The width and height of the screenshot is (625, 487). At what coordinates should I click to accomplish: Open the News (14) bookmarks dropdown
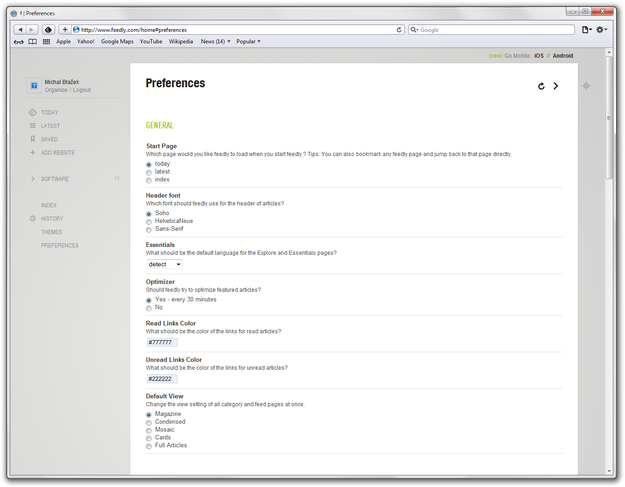(215, 41)
